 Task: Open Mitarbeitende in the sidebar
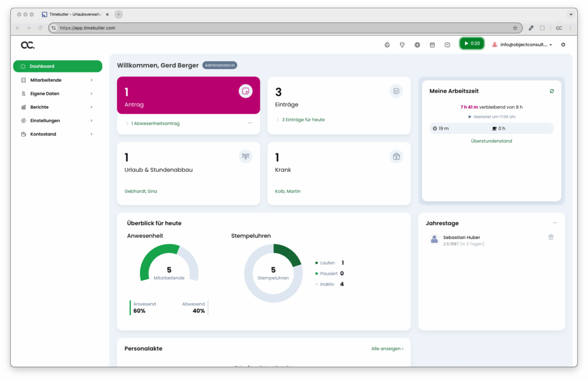point(58,80)
